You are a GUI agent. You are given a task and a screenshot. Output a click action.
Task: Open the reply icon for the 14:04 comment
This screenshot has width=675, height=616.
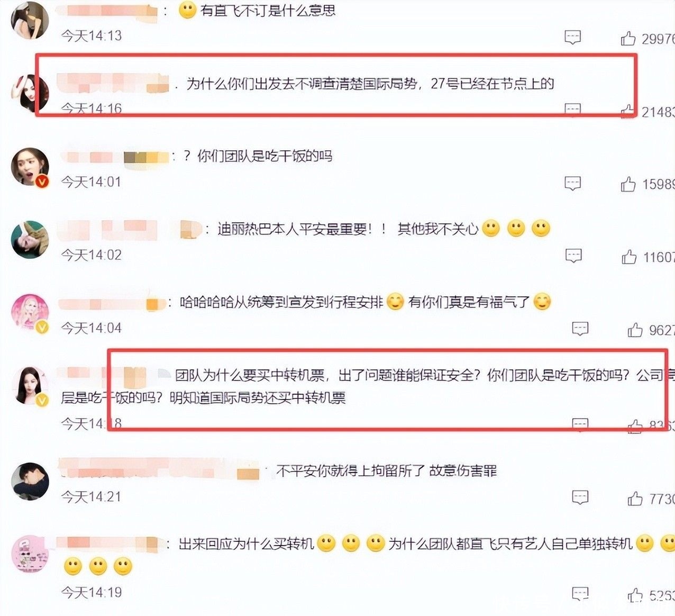(580, 329)
